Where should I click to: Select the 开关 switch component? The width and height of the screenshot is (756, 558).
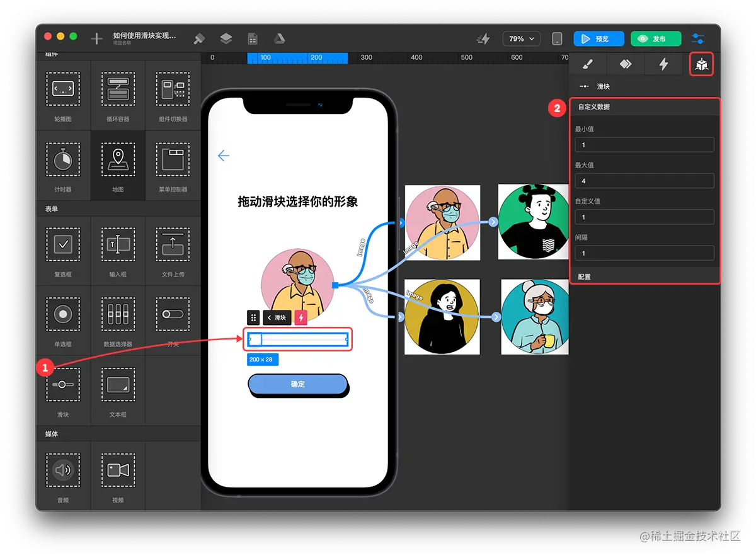click(173, 321)
